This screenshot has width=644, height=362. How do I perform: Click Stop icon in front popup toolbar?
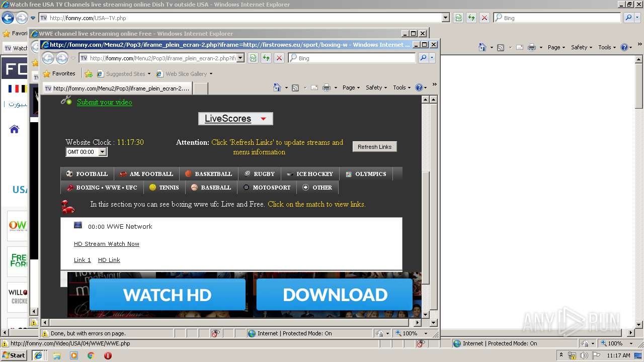coord(279,58)
